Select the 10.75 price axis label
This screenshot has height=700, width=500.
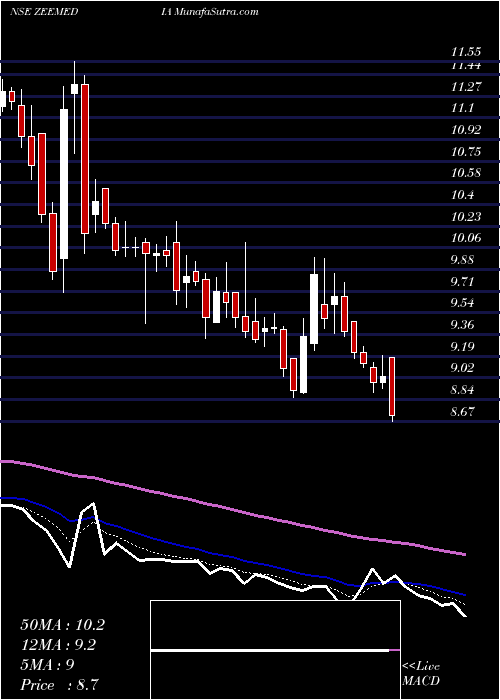click(x=466, y=152)
